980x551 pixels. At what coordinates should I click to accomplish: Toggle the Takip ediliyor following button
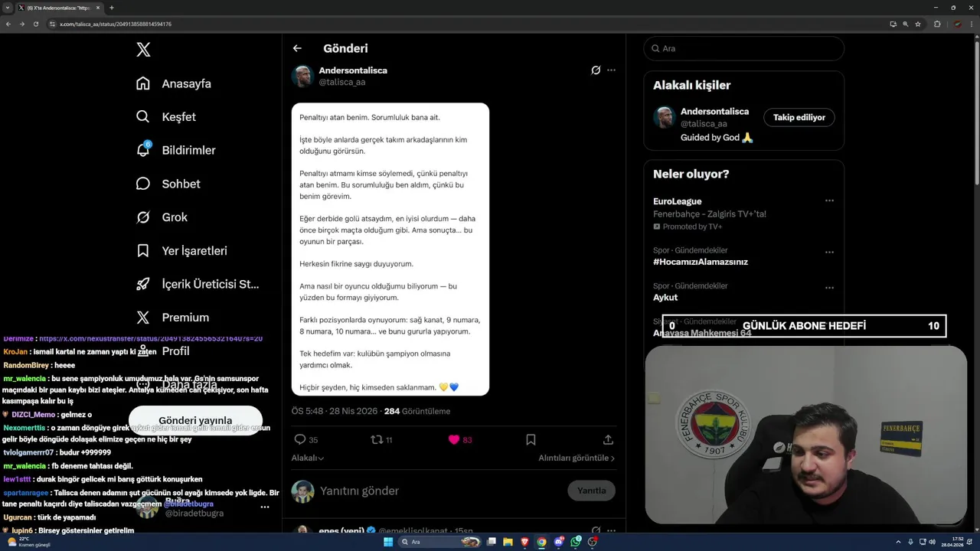tap(799, 117)
